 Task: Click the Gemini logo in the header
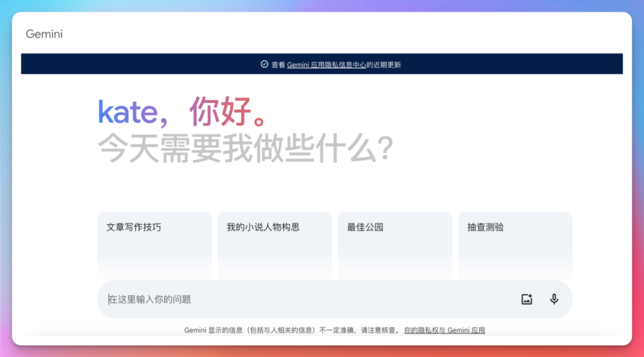click(x=44, y=34)
